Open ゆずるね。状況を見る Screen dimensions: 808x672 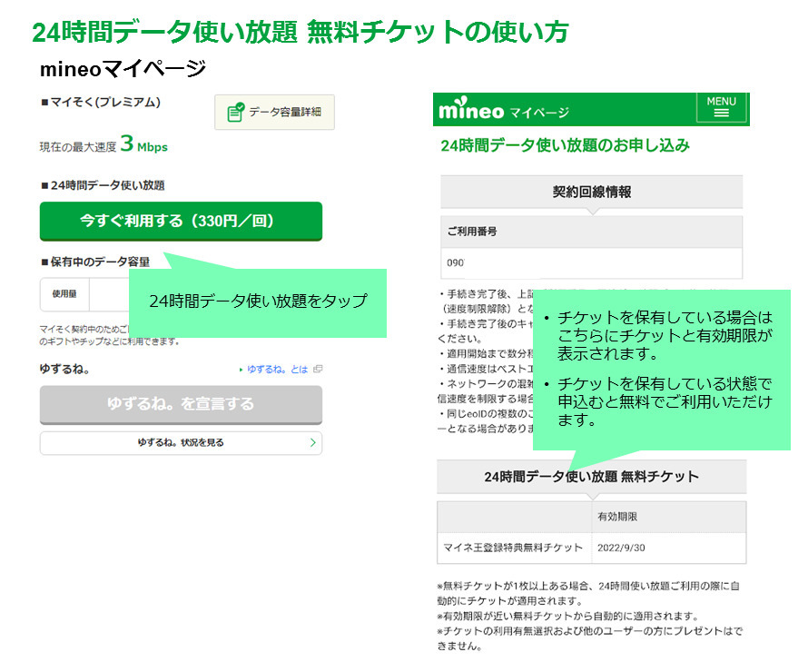(x=181, y=443)
